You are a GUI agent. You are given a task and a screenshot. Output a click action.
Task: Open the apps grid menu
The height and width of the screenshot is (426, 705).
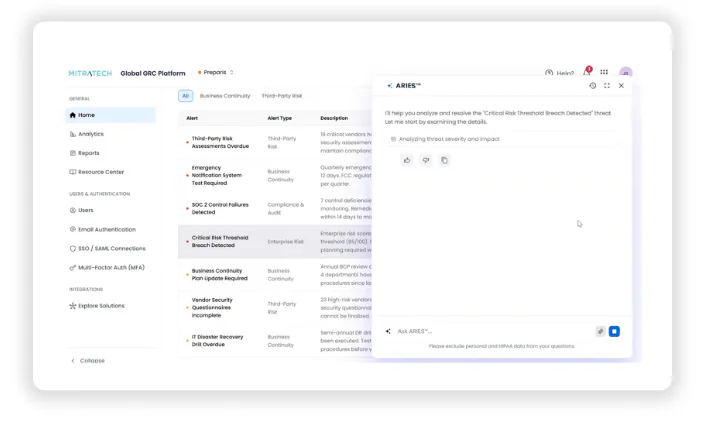tap(604, 72)
